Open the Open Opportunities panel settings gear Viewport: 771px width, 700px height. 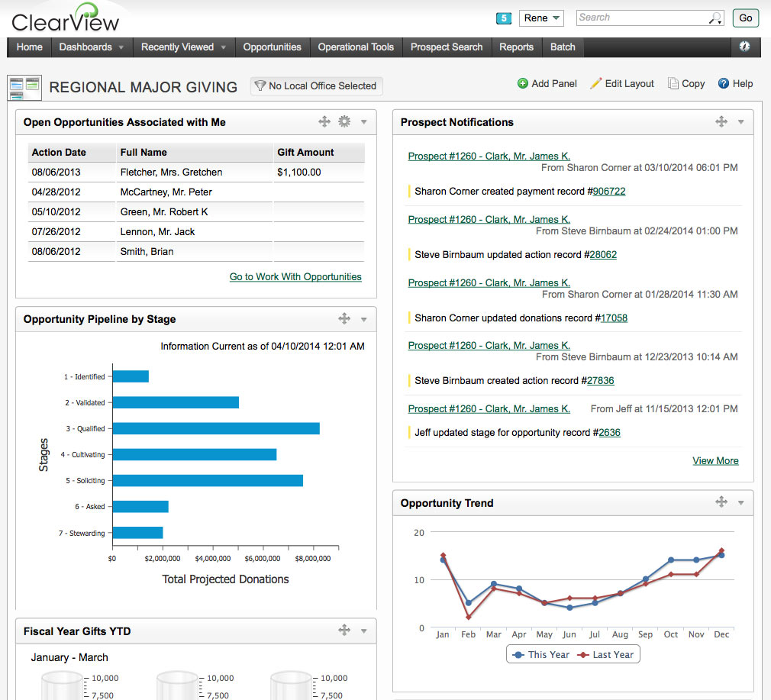[x=344, y=121]
